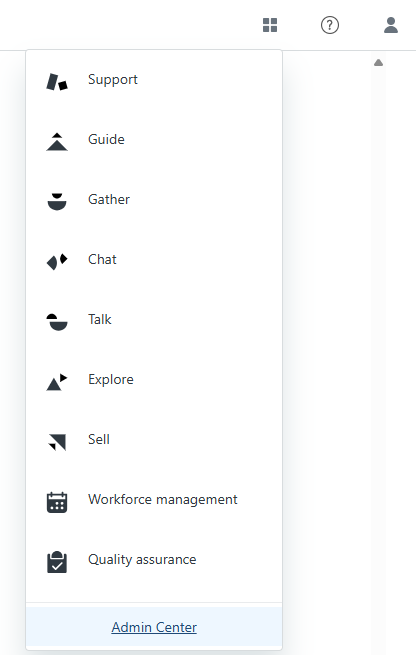
Task: Open the user profile avatar icon
Action: (391, 25)
